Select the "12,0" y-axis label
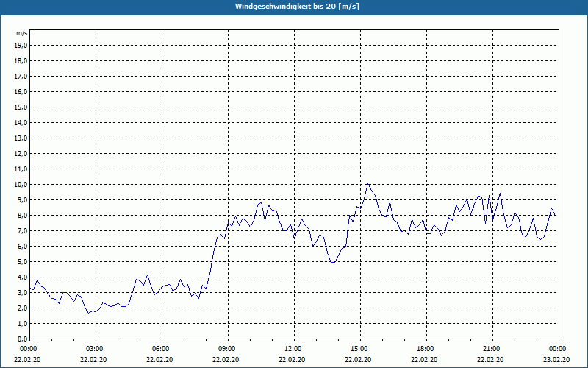The image size is (588, 368). click(21, 154)
